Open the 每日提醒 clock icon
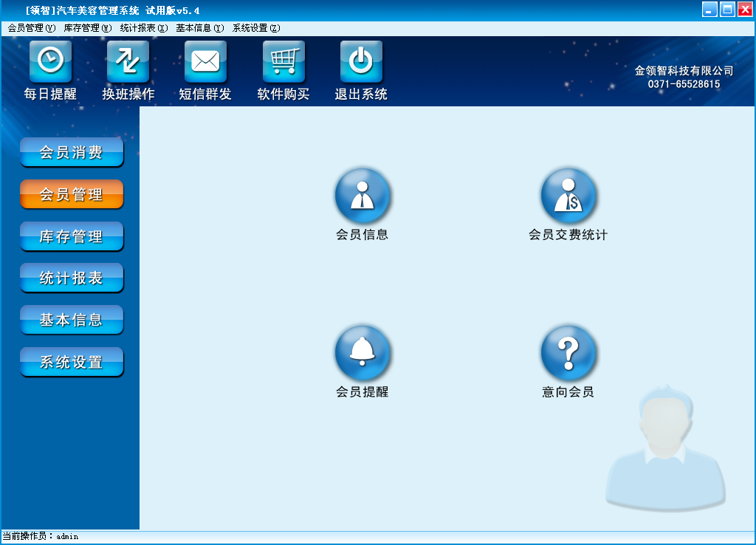The width and height of the screenshot is (756, 545). point(50,61)
